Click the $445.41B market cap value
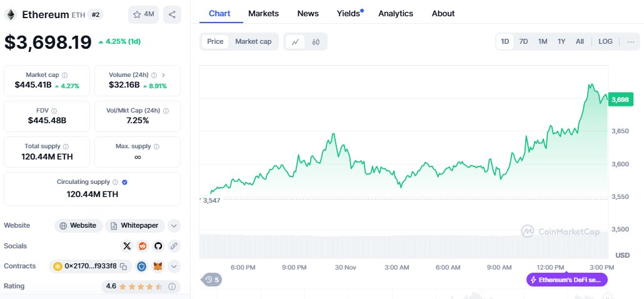 (33, 86)
